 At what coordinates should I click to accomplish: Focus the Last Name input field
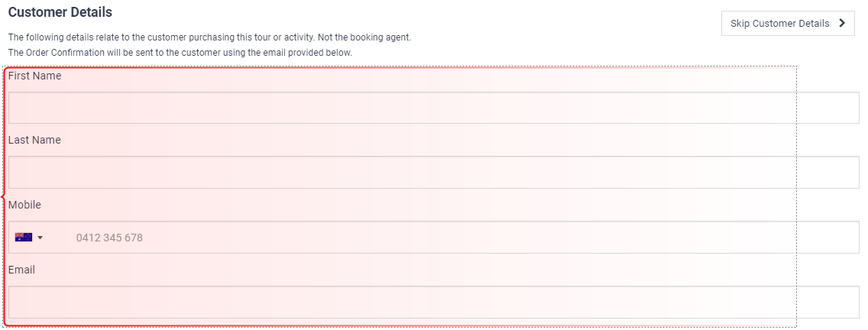pyautogui.click(x=433, y=172)
